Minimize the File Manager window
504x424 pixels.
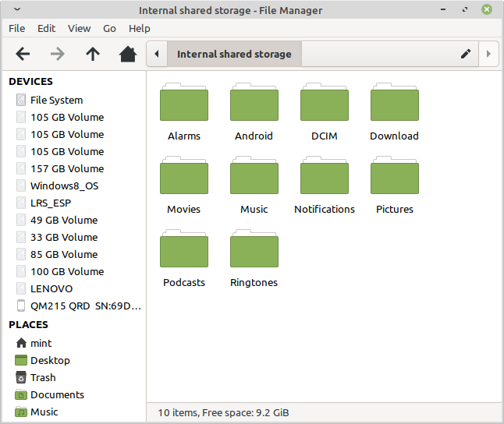443,9
